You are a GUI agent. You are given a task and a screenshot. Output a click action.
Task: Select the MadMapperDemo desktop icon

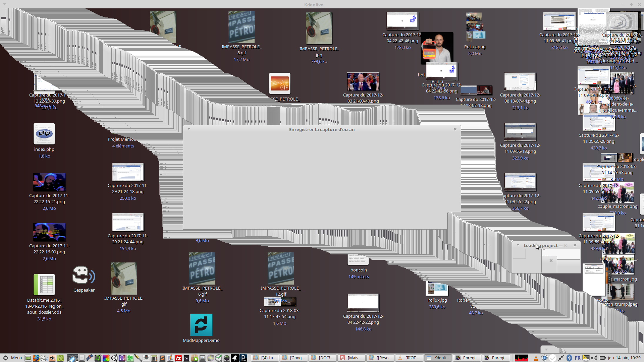pyautogui.click(x=201, y=325)
